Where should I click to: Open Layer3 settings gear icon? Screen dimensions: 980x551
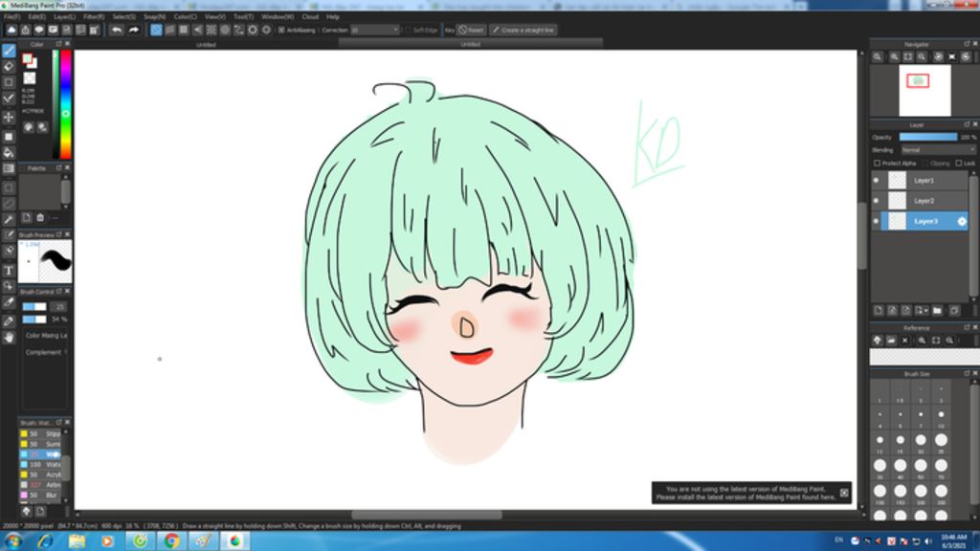pyautogui.click(x=961, y=221)
